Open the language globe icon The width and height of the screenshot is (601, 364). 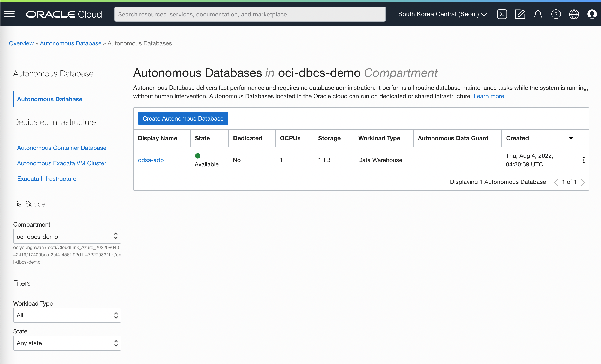(574, 14)
